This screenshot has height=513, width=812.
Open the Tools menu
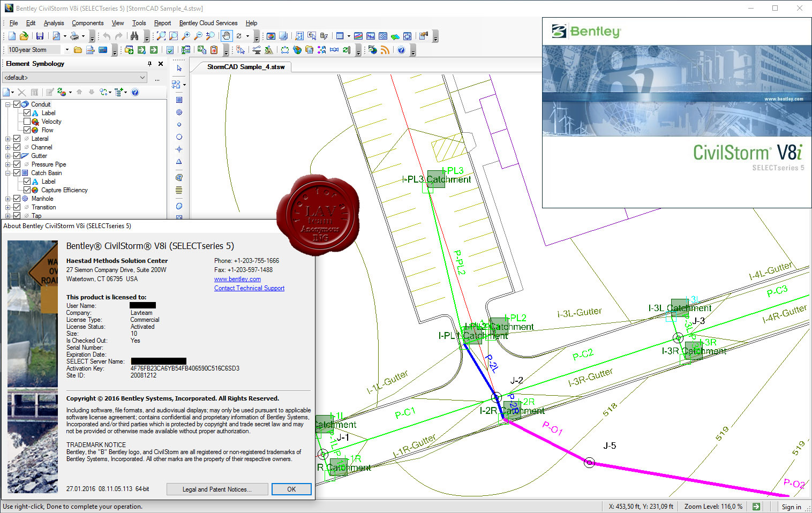(139, 23)
